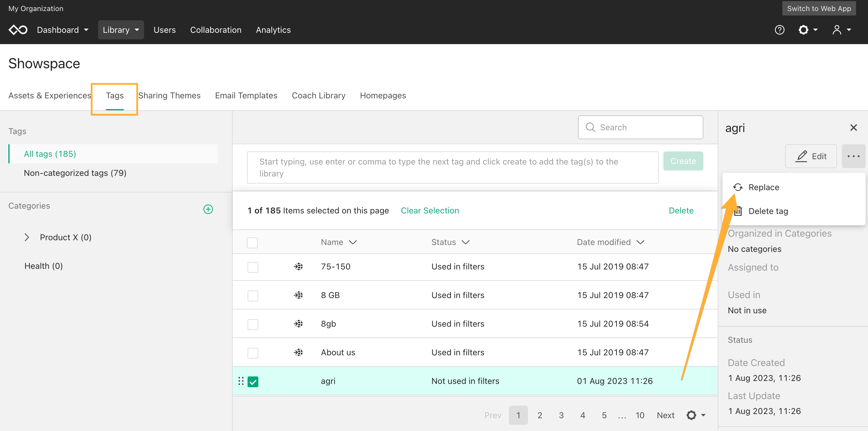Sort by Date modified column header
This screenshot has width=868, height=431.
611,242
